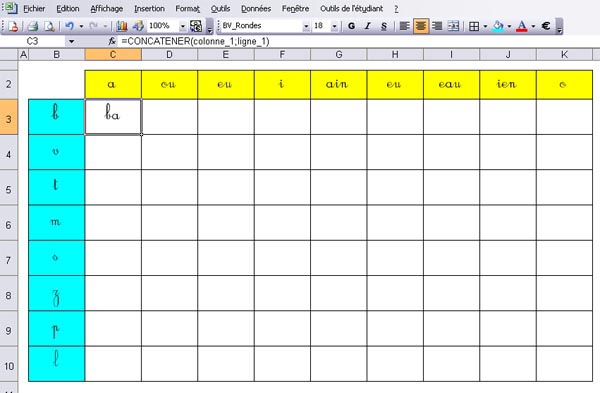Image resolution: width=600 pixels, height=393 pixels.
Task: Open the Insertion menu
Action: point(149,8)
